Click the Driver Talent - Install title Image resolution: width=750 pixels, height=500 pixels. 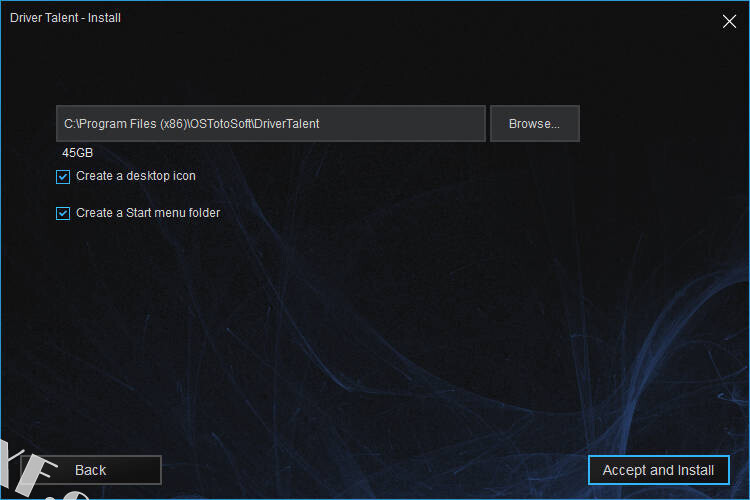tap(65, 18)
